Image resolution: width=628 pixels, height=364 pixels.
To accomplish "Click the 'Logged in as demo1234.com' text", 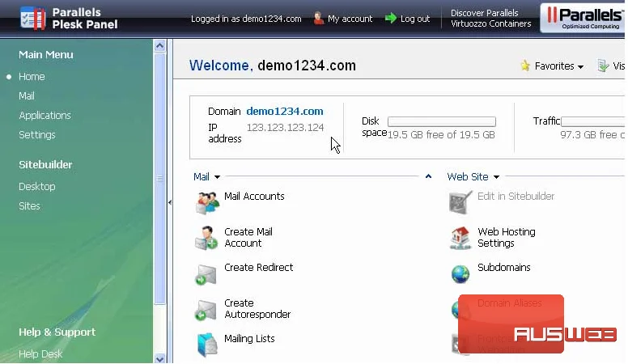I will [246, 19].
